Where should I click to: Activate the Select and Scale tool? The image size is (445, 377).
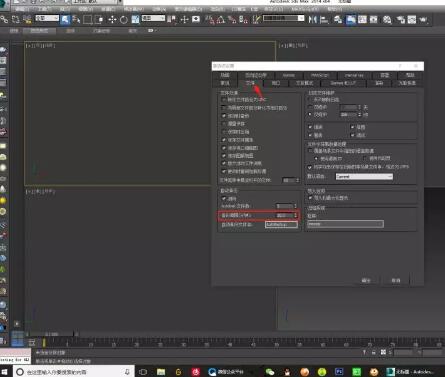click(x=135, y=20)
